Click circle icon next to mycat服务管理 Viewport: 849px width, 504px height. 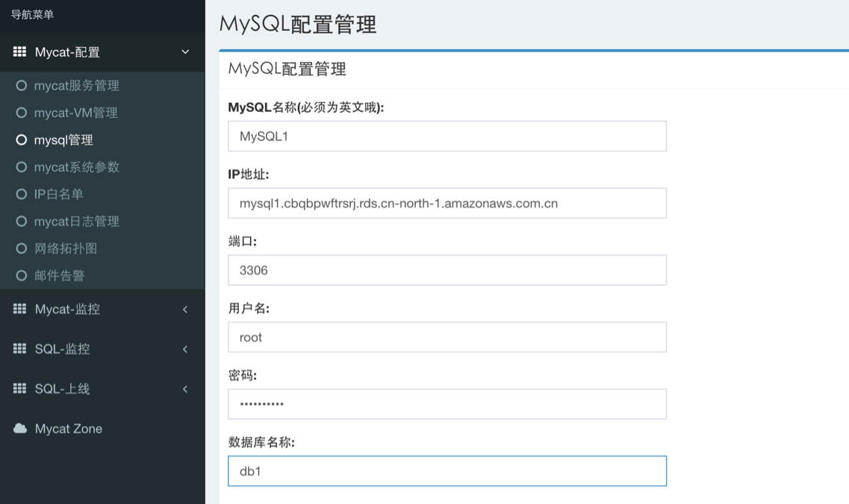21,86
